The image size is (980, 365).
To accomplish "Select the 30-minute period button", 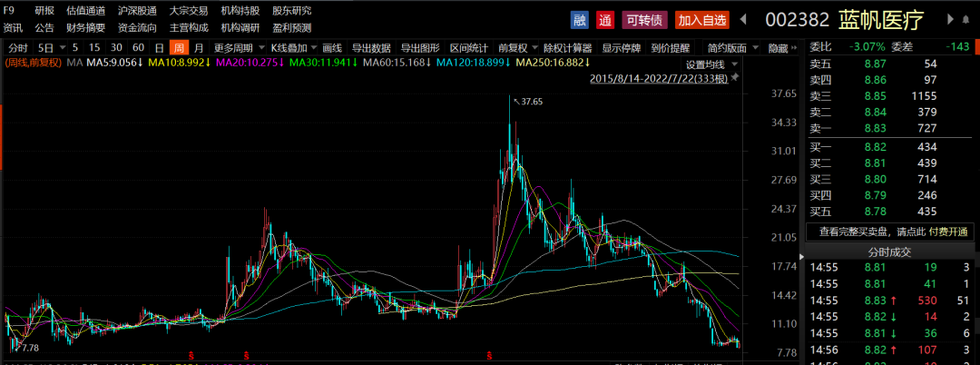I will 116,48.
